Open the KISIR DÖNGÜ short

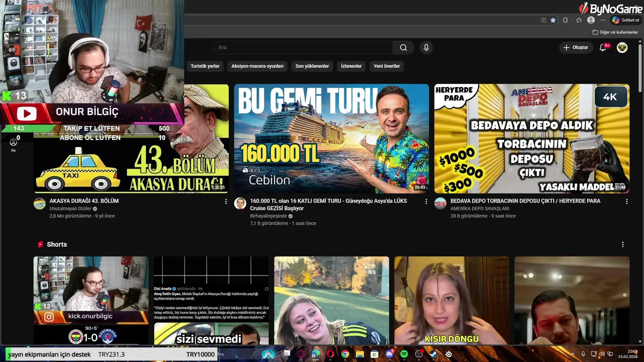[452, 301]
